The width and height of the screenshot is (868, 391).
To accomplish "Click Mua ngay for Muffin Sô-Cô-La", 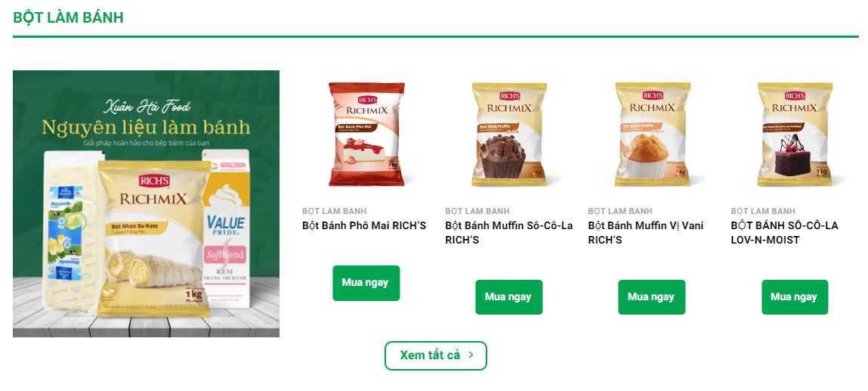I will (508, 297).
